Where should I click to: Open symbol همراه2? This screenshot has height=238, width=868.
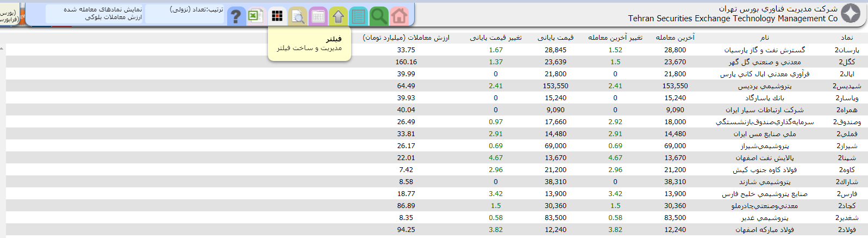(847, 109)
